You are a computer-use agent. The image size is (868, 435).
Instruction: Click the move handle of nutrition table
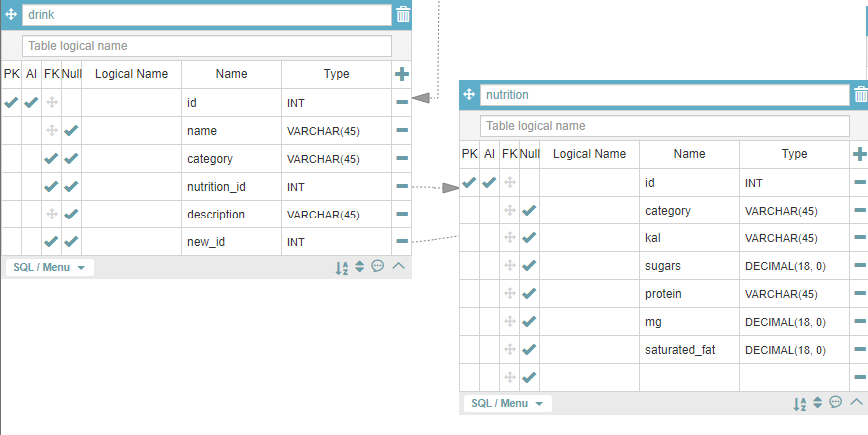coord(469,95)
